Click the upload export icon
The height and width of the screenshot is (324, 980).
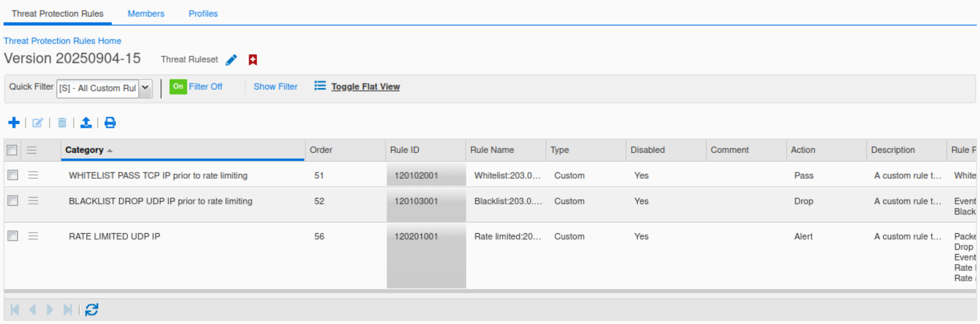[x=86, y=123]
